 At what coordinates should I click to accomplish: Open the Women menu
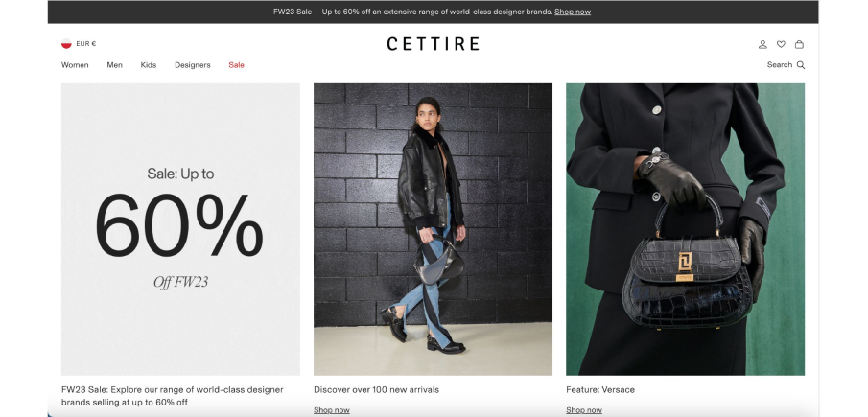(75, 65)
